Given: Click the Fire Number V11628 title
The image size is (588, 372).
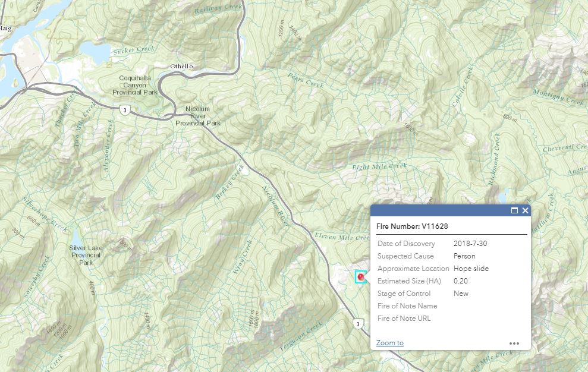Looking at the screenshot, I should tap(412, 226).
